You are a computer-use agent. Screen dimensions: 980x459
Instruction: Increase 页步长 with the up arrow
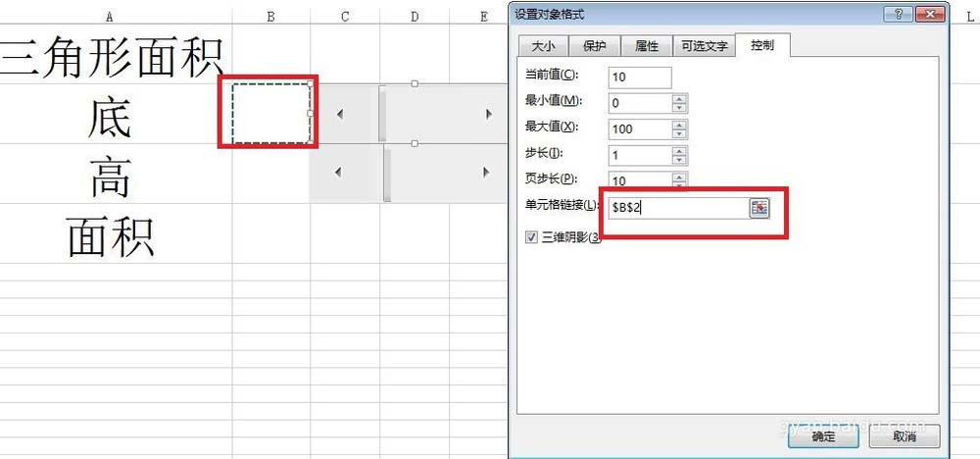point(680,178)
